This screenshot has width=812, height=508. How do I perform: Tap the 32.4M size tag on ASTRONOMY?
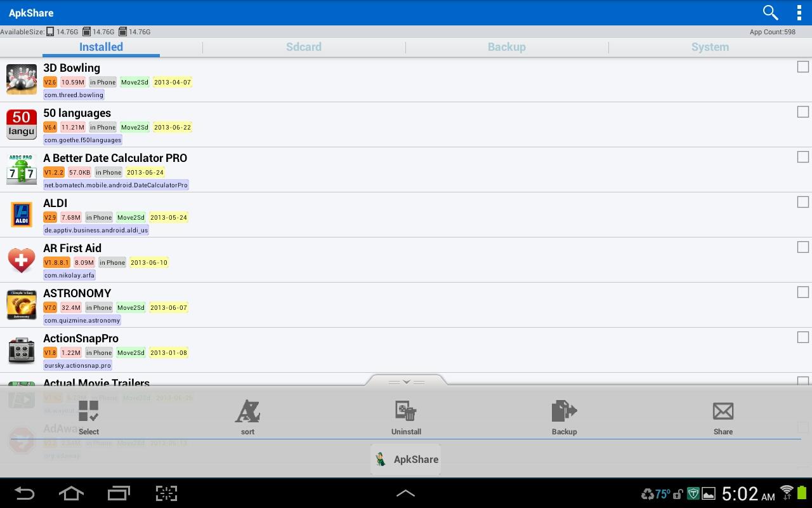(x=71, y=307)
